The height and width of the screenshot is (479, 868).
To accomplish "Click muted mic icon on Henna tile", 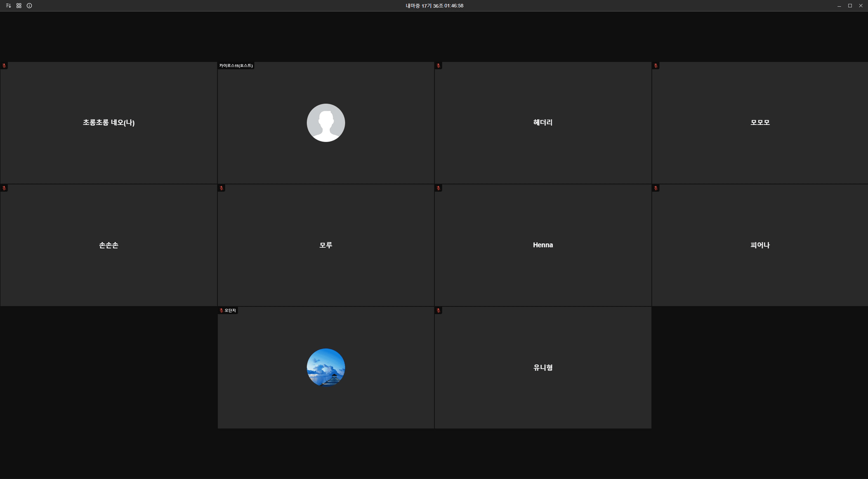I will [438, 188].
